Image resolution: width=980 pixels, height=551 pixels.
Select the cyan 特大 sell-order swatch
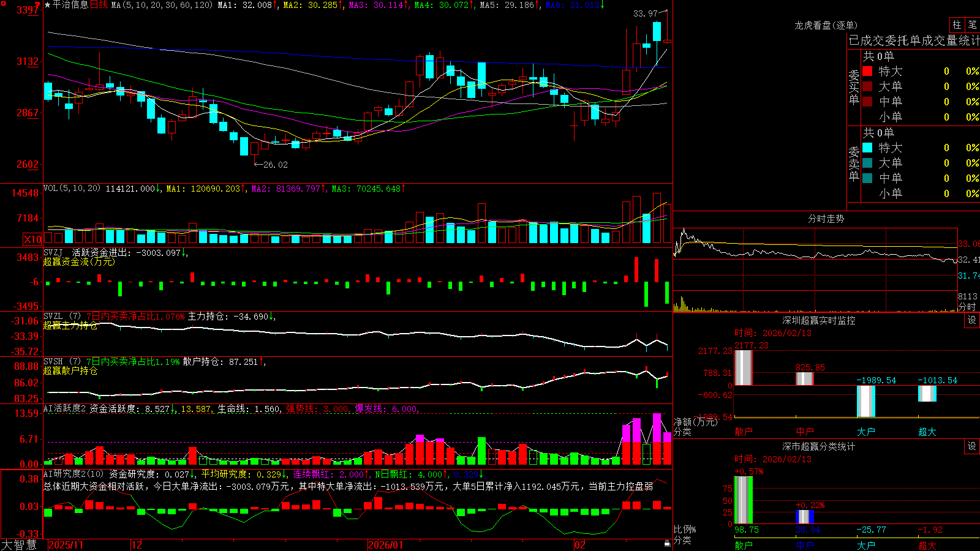click(x=867, y=148)
